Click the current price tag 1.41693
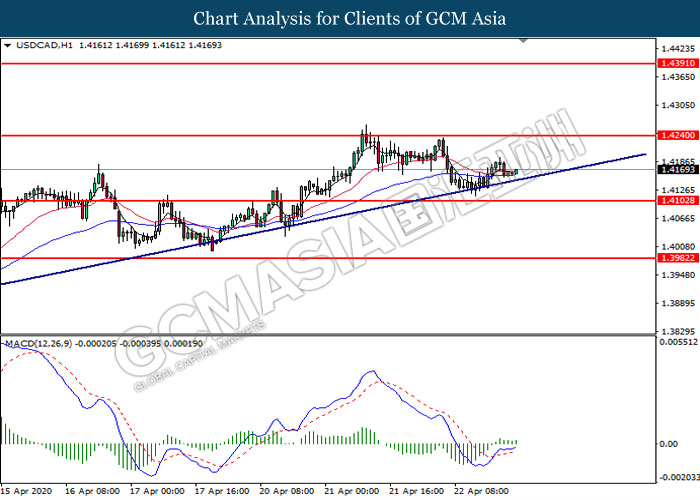The height and width of the screenshot is (500, 700). click(x=672, y=171)
